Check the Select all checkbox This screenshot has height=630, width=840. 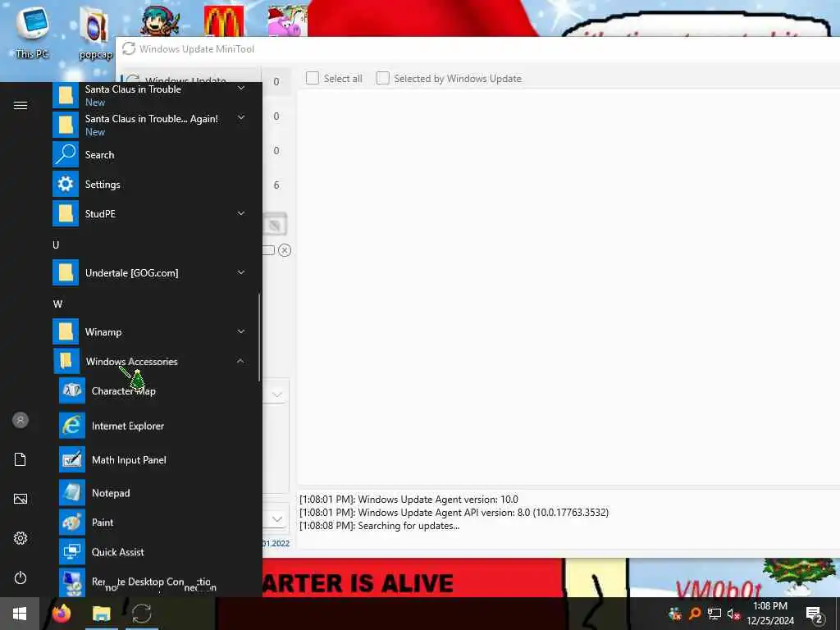(x=313, y=78)
